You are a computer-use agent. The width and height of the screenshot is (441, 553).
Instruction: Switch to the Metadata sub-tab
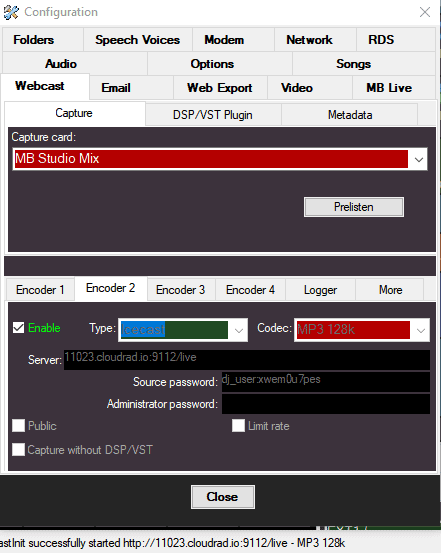click(x=349, y=115)
